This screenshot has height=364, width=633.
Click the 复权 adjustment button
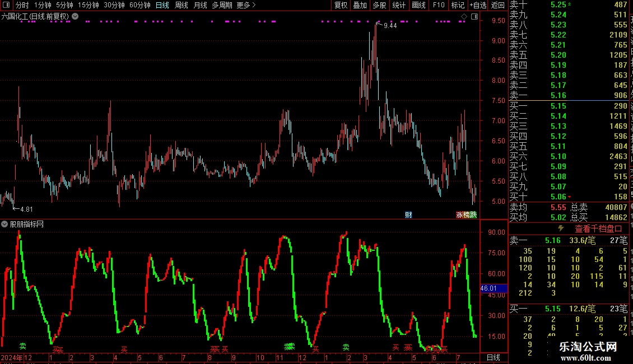[341, 5]
